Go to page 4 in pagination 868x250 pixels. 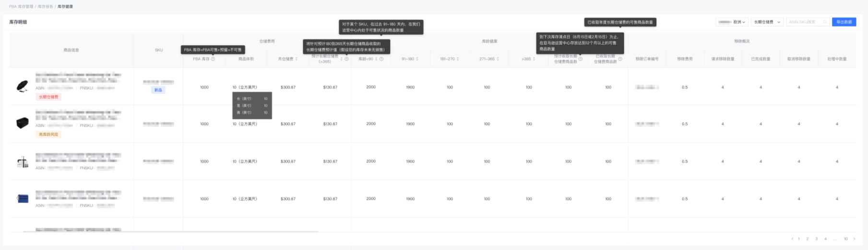825,239
